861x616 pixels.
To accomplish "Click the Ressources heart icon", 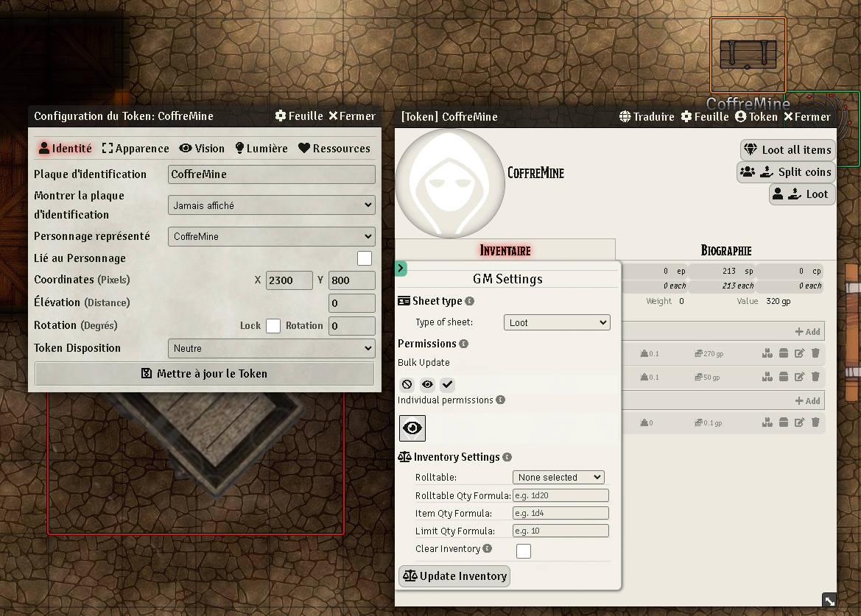I will (305, 148).
